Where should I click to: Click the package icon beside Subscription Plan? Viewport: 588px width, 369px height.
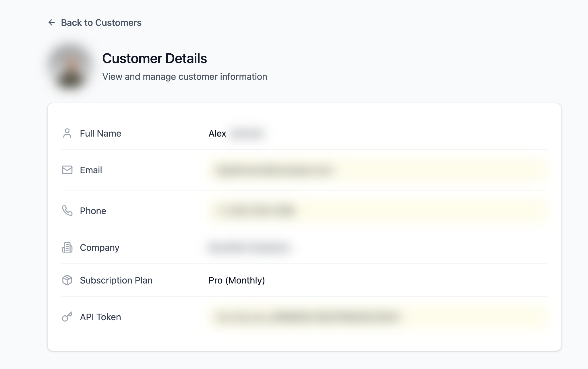coord(67,280)
